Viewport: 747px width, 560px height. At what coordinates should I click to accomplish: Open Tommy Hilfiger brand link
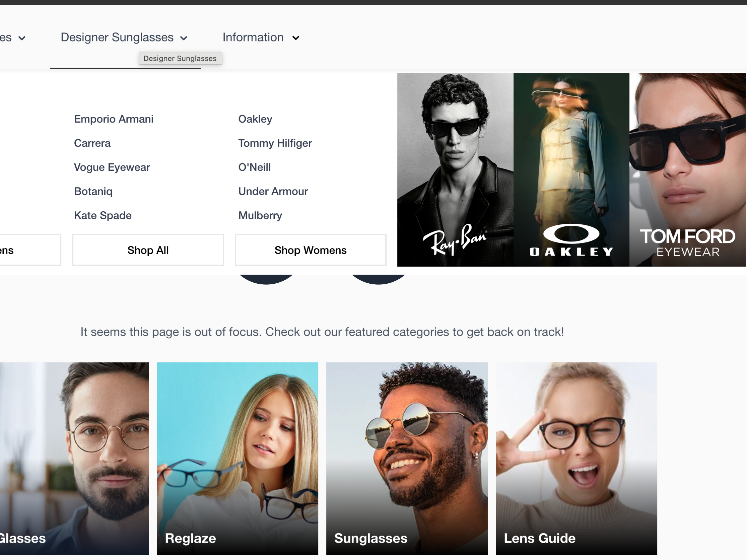point(275,143)
